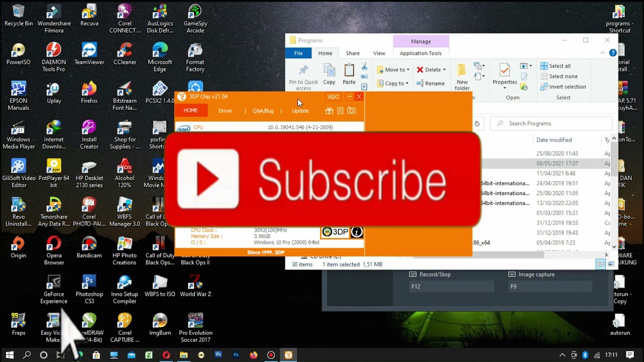
Task: Switch Explorer to details view toggle
Action: 600,264
